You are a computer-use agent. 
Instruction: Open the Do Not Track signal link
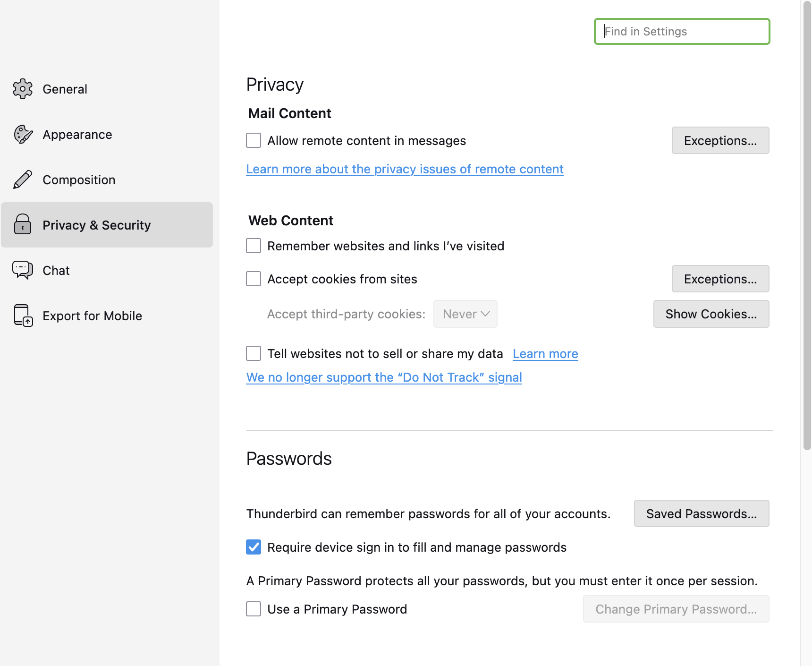pos(384,377)
